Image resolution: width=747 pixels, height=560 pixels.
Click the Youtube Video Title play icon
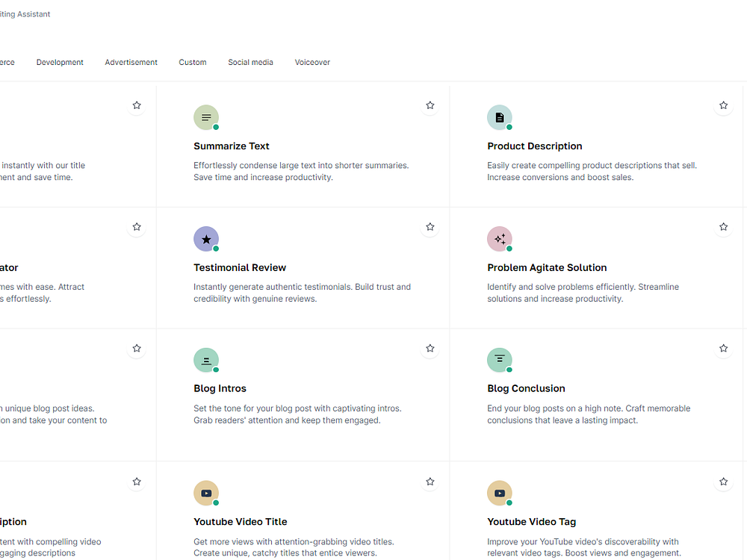coord(206,493)
